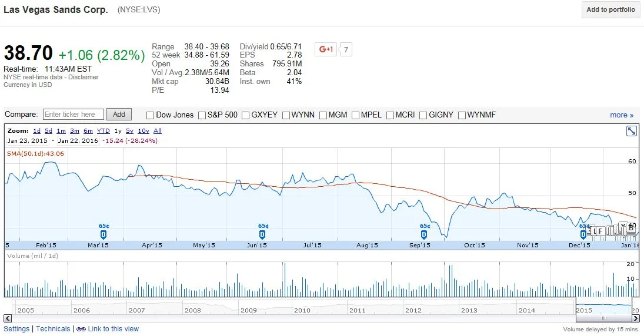Image resolution: width=644 pixels, height=336 pixels.
Task: Click the Add ticker button
Action: [119, 115]
